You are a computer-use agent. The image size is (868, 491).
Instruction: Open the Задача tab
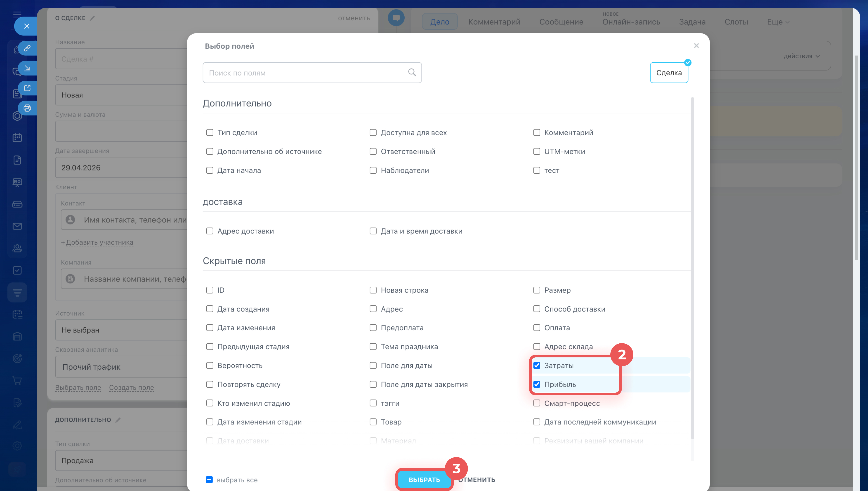[692, 22]
